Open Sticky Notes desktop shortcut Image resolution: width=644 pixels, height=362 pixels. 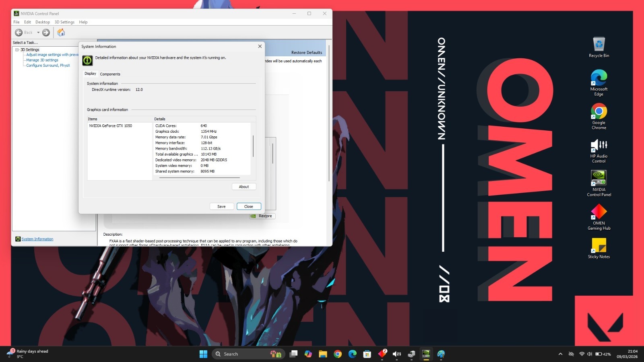[599, 248]
